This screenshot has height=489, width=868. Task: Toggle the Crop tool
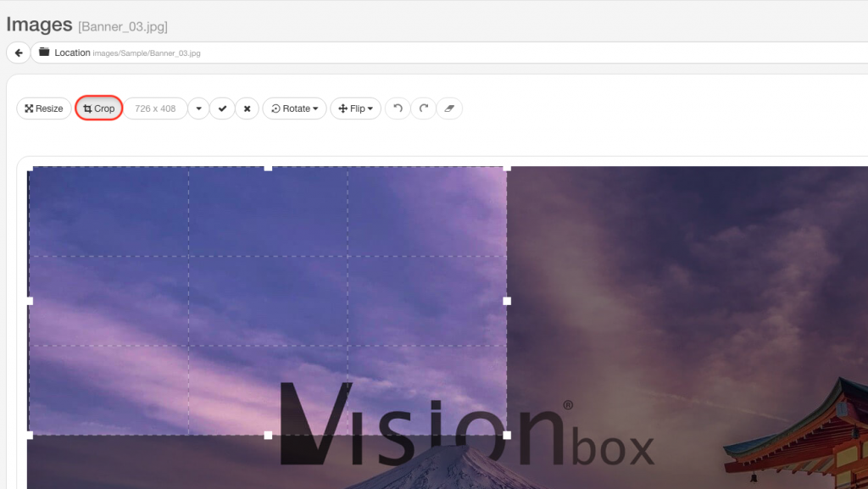point(98,108)
